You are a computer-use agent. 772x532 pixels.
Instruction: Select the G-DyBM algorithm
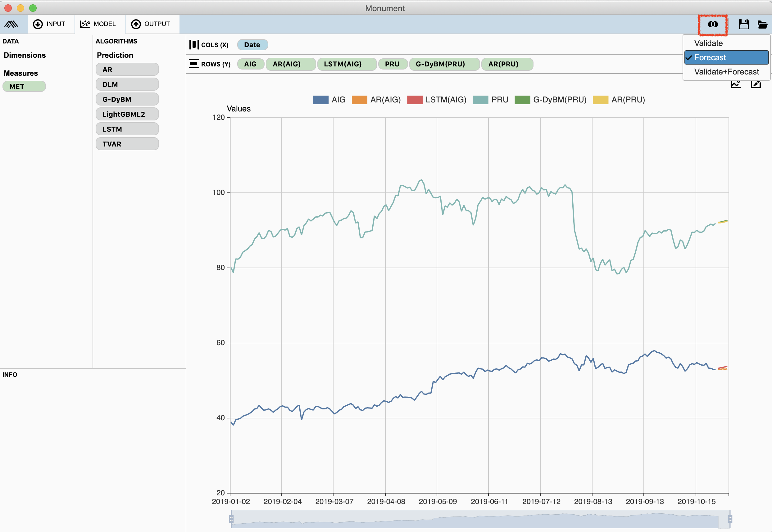coord(127,99)
